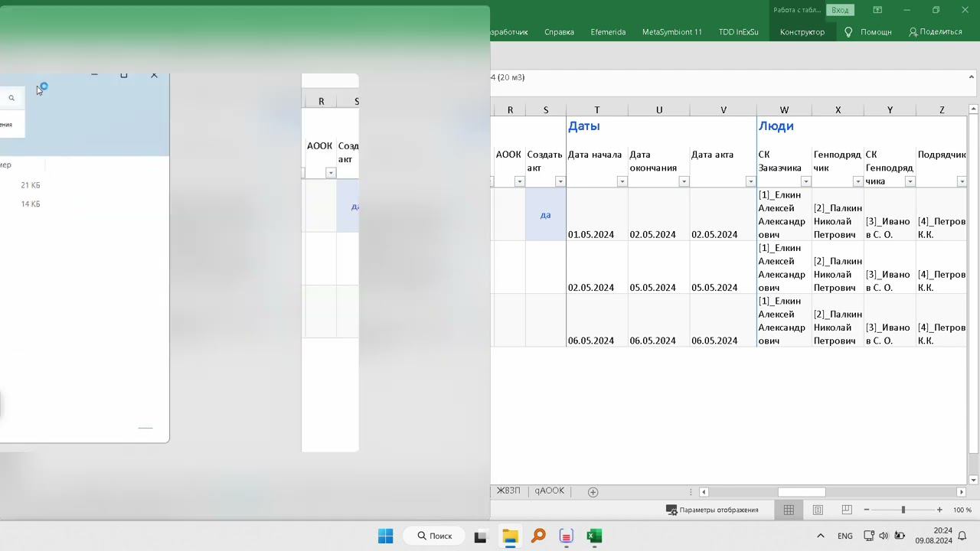Screen dimensions: 980x551
Task: Open Task View on taskbar
Action: [480, 536]
